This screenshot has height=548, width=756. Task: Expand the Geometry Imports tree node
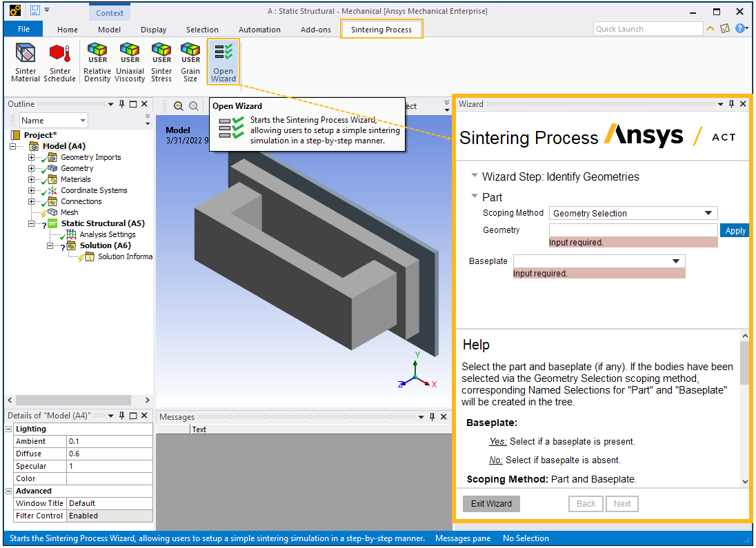click(31, 158)
